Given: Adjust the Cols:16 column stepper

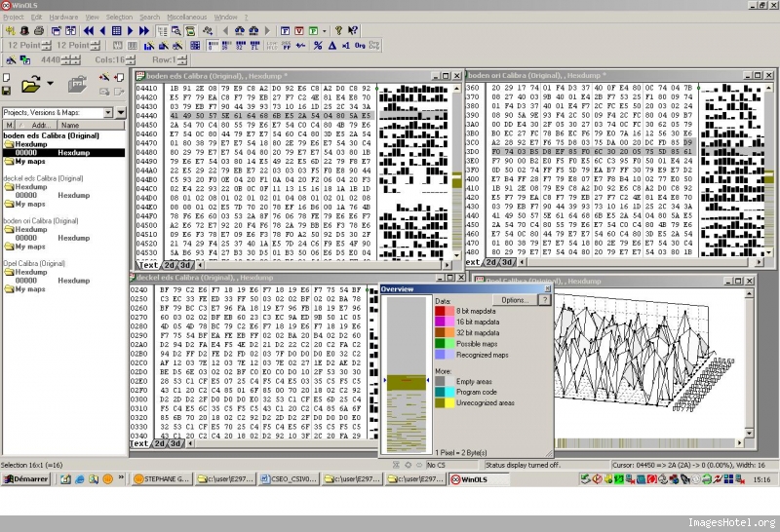Looking at the screenshot, I should (131, 60).
